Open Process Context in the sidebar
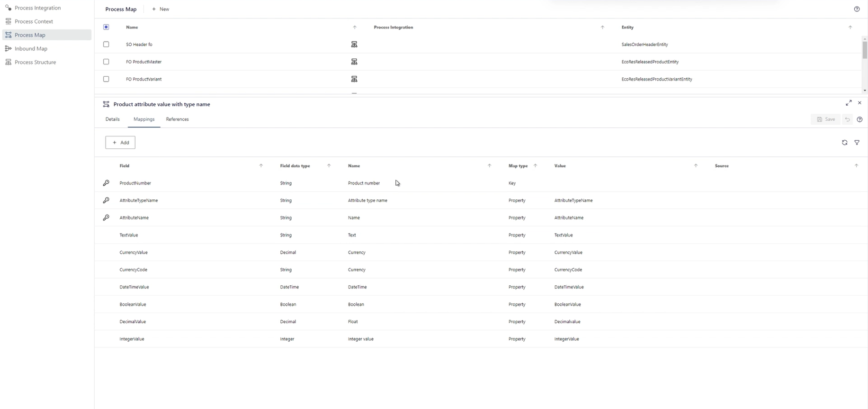This screenshot has width=868, height=409. coord(47,21)
